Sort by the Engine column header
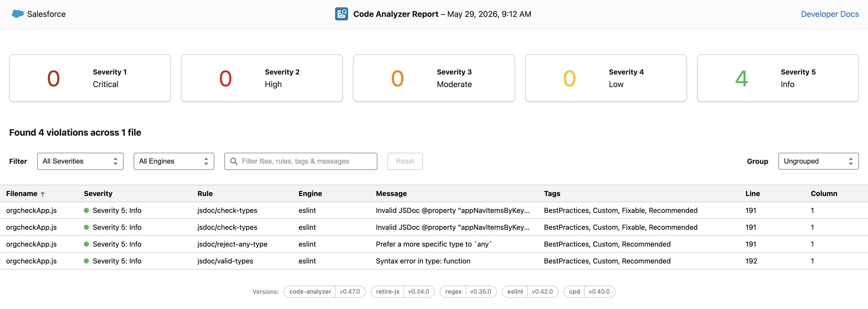This screenshot has width=868, height=309. (x=310, y=194)
